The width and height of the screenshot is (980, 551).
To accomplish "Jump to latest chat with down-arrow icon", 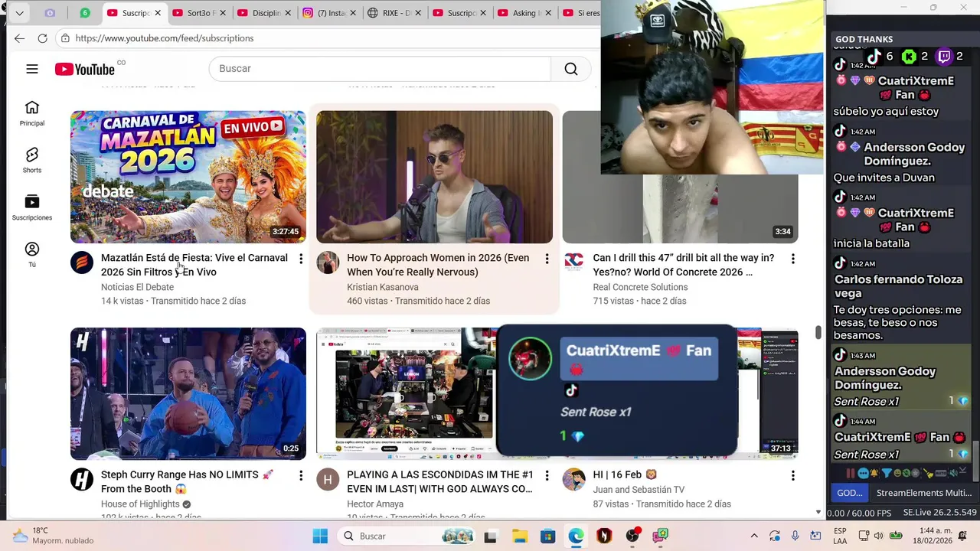I will point(963,470).
